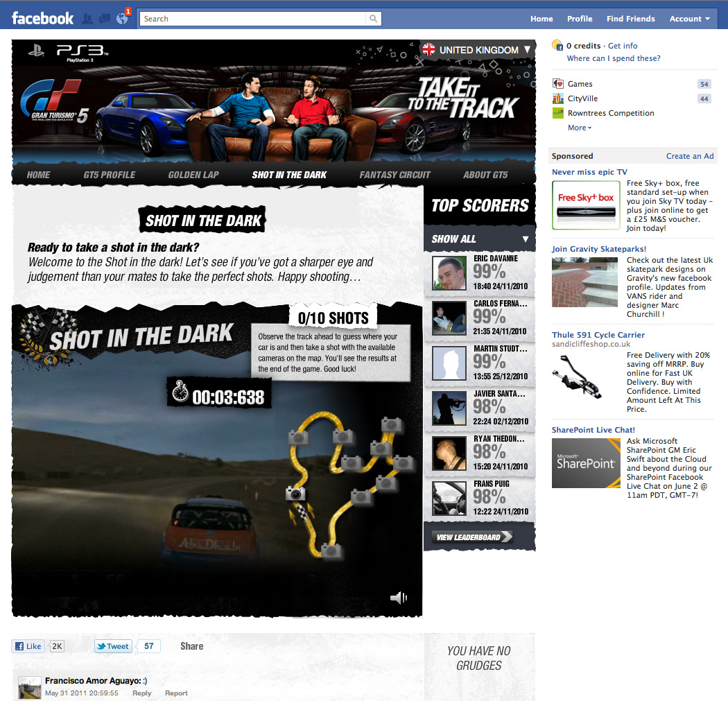The image size is (728, 701).
Task: Report Francisco Amor Aguayo's comment
Action: (176, 693)
